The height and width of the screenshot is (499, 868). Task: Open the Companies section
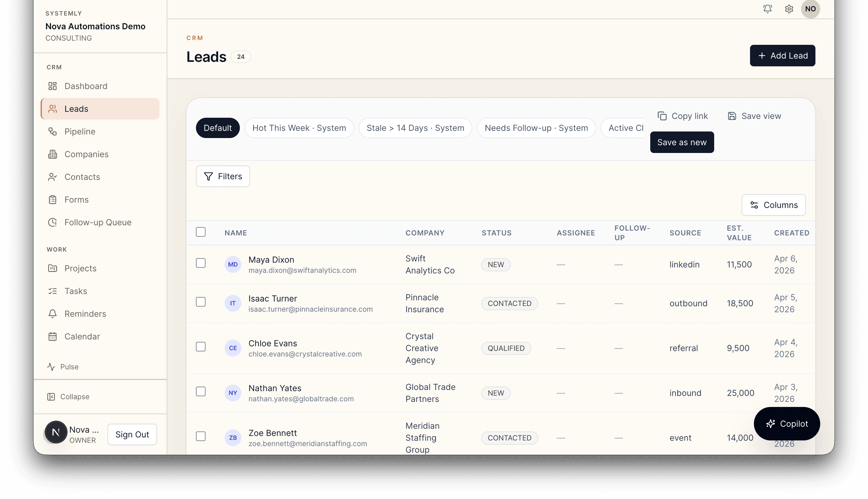(x=86, y=154)
